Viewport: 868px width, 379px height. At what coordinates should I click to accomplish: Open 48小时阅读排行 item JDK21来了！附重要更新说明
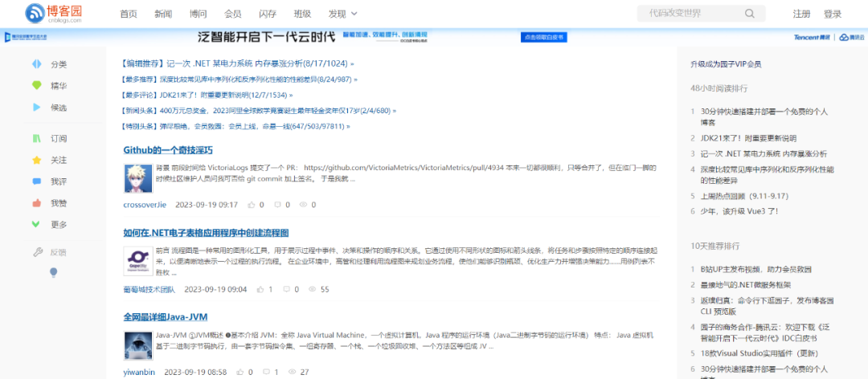(748, 138)
